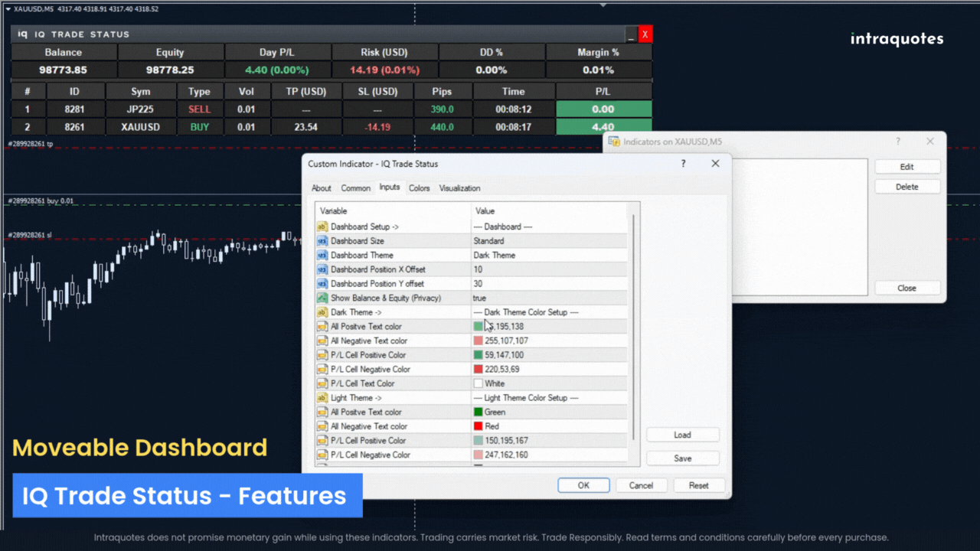Click the Reset button
This screenshot has height=551, width=980.
pos(699,485)
